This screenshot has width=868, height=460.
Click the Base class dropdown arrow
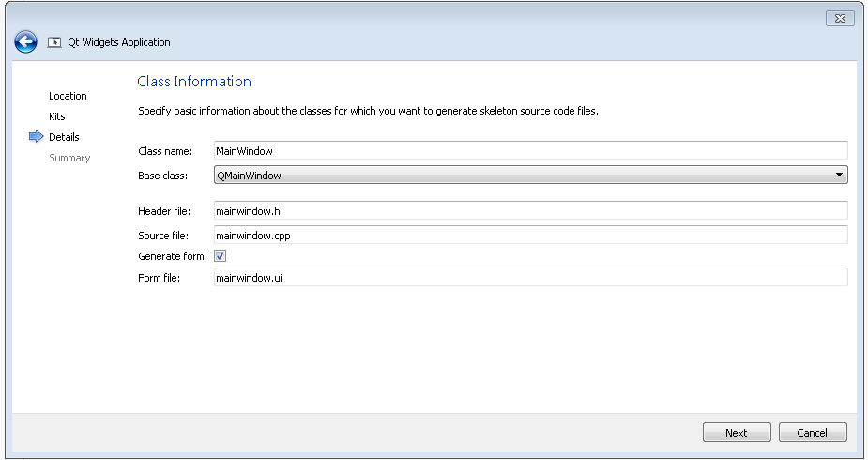click(x=838, y=175)
